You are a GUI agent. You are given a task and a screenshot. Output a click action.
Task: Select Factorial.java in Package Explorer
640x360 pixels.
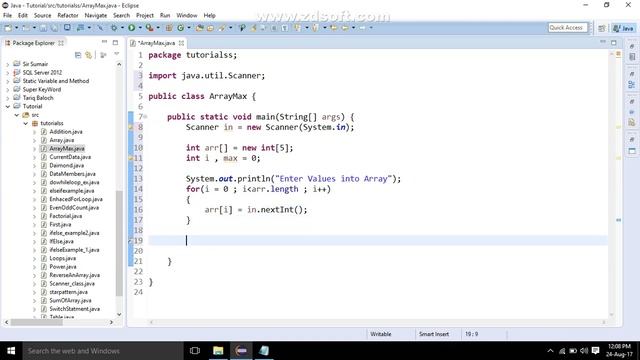tap(65, 216)
